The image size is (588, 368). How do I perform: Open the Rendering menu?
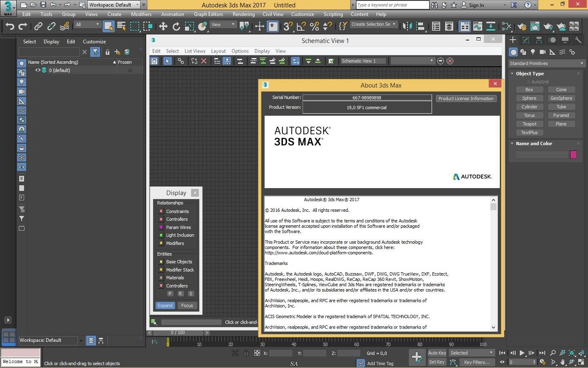244,14
